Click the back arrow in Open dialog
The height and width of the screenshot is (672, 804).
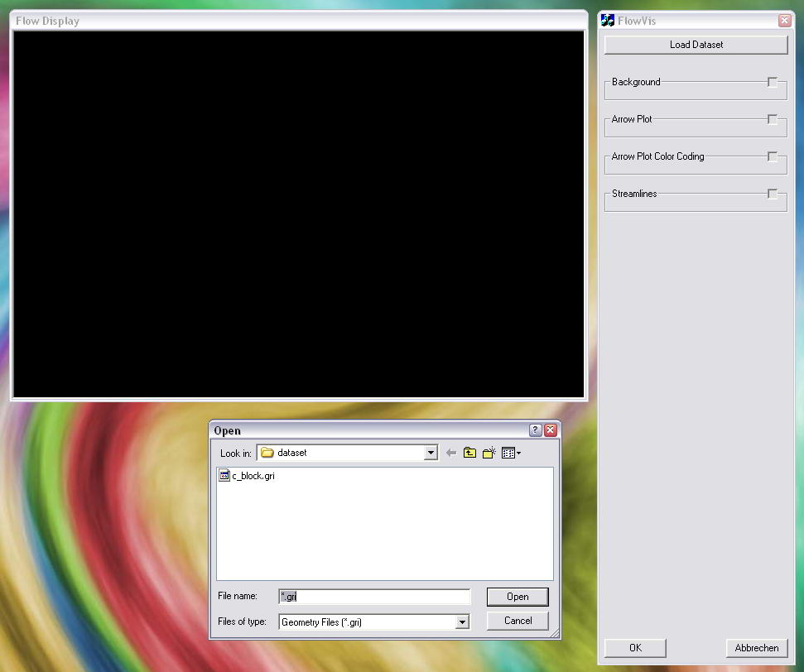coord(451,453)
